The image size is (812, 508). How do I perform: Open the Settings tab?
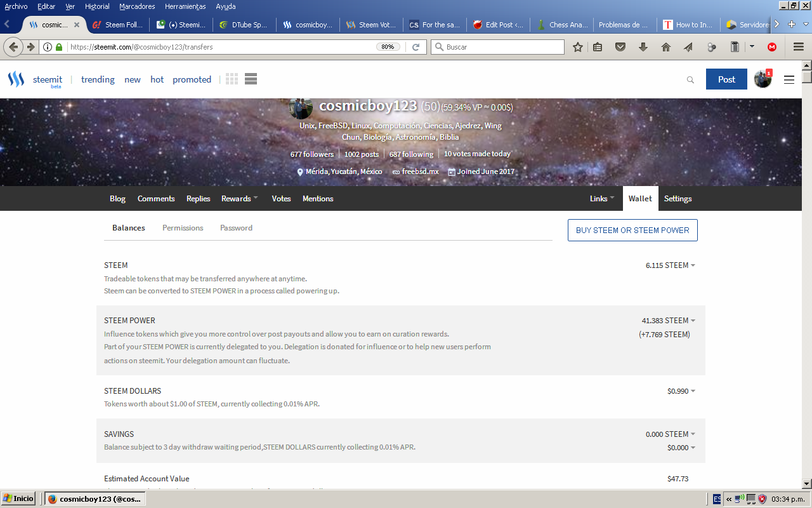point(678,199)
